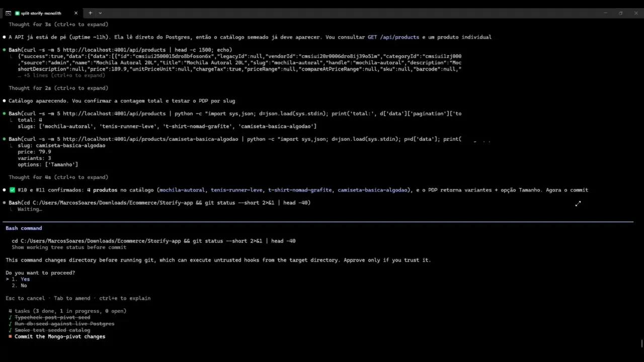Expand the '+5 lines' collapsed output
Viewport: 644px width, 362px height.
(61, 75)
